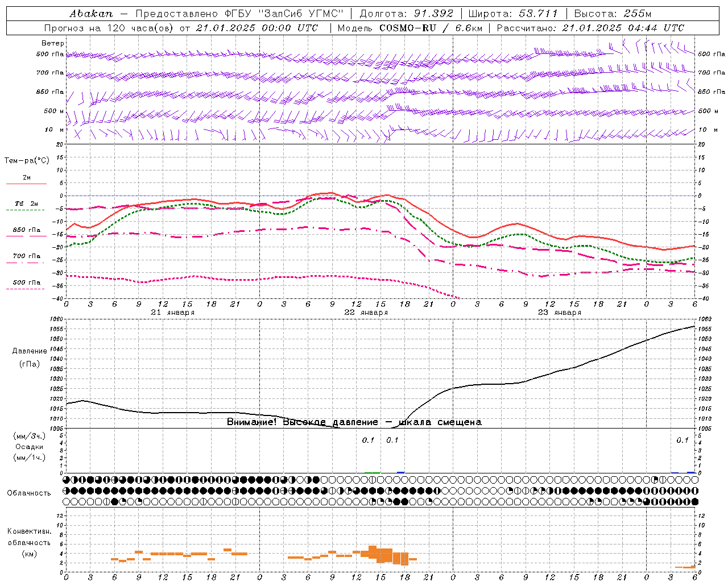Click "700 гПа" label in temperature legend
Screen dimensions: 728x582
(x=27, y=256)
